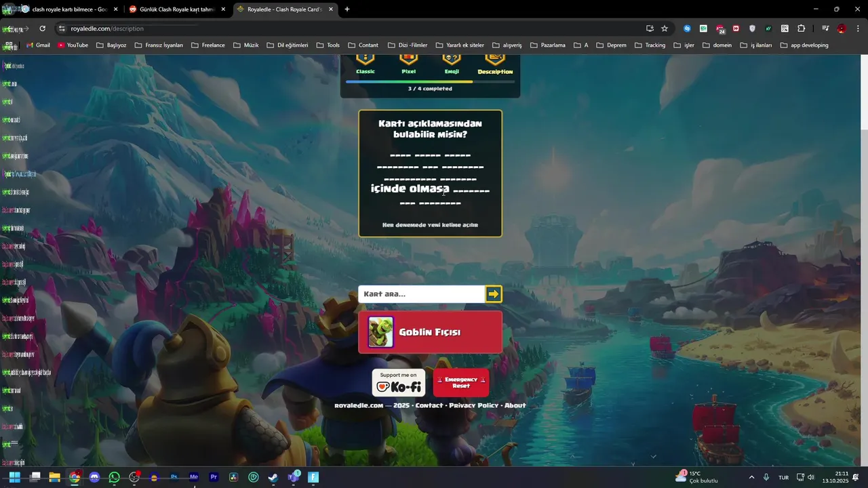Open the Chrome three-dot menu
Viewport: 868px width, 488px height.
[858, 28]
